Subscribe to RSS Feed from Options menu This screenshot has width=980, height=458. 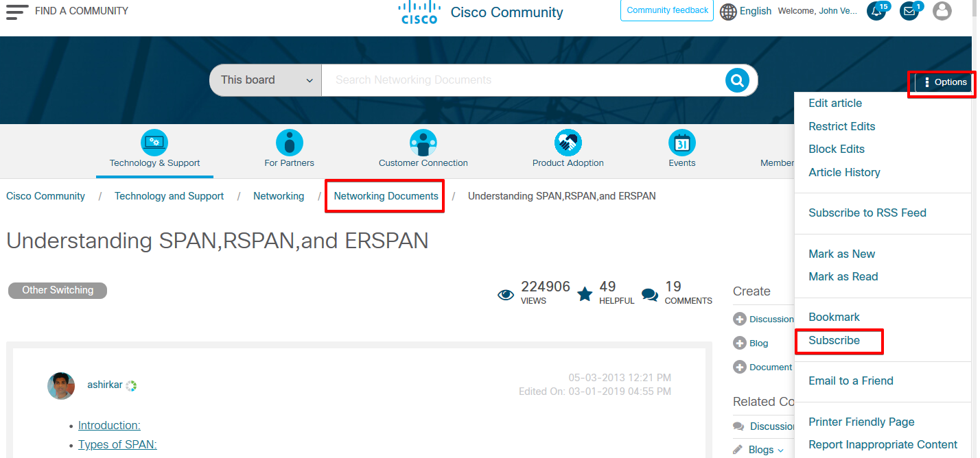click(x=867, y=213)
